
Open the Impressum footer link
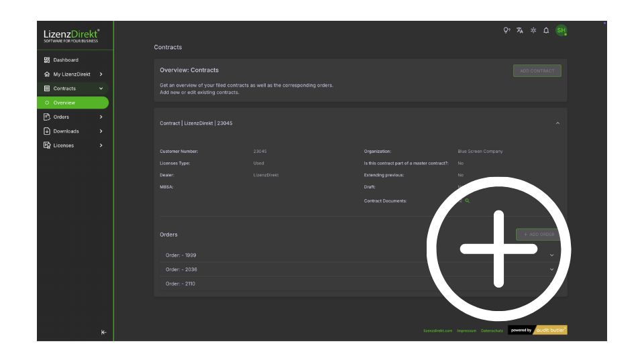point(466,330)
